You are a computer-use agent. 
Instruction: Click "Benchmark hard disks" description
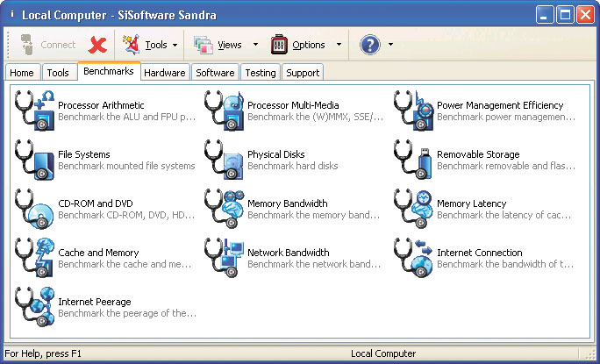(293, 166)
